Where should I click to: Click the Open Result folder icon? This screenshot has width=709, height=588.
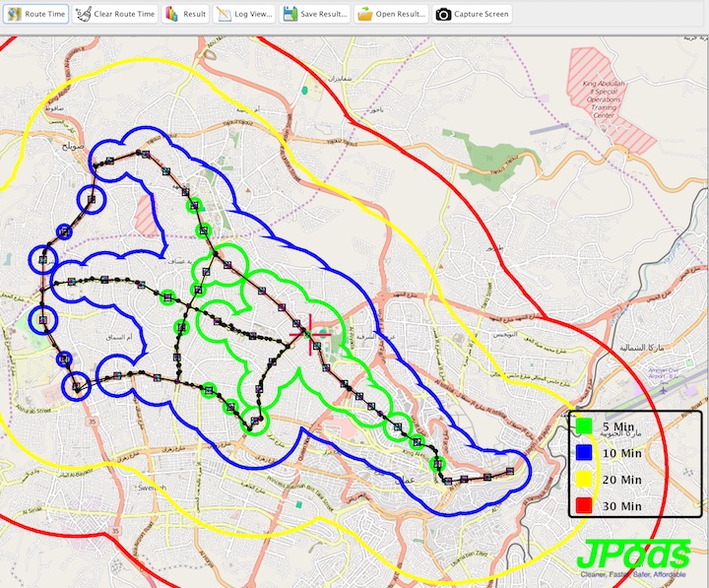pos(364,15)
